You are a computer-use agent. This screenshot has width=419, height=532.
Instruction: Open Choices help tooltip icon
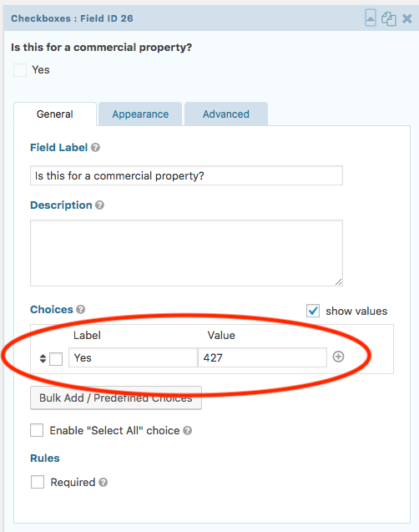pos(81,309)
